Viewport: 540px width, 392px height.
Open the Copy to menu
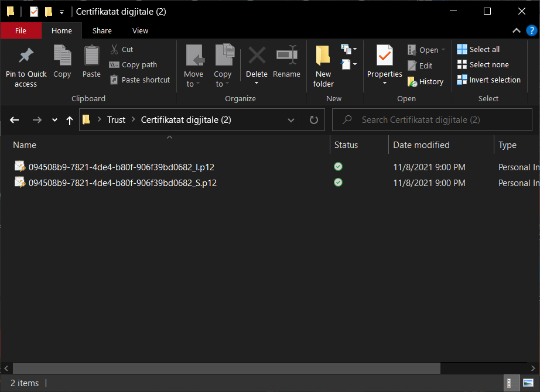[x=223, y=66]
